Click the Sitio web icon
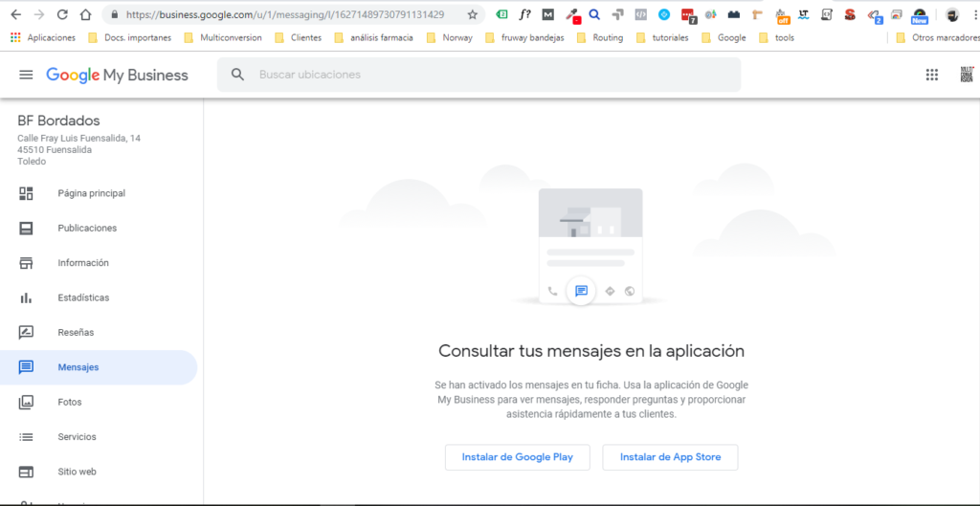 [26, 472]
